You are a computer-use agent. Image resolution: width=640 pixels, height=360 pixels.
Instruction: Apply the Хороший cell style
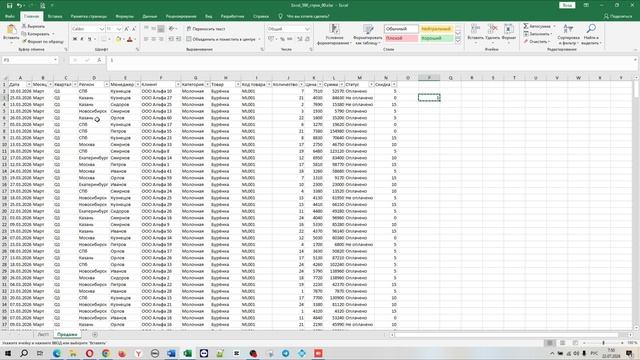click(436, 38)
